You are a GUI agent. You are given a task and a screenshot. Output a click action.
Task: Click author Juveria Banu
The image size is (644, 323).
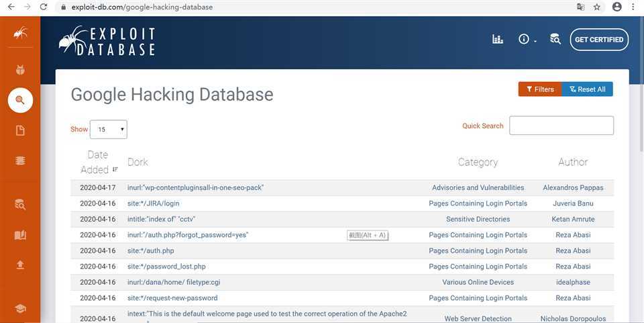(x=573, y=203)
